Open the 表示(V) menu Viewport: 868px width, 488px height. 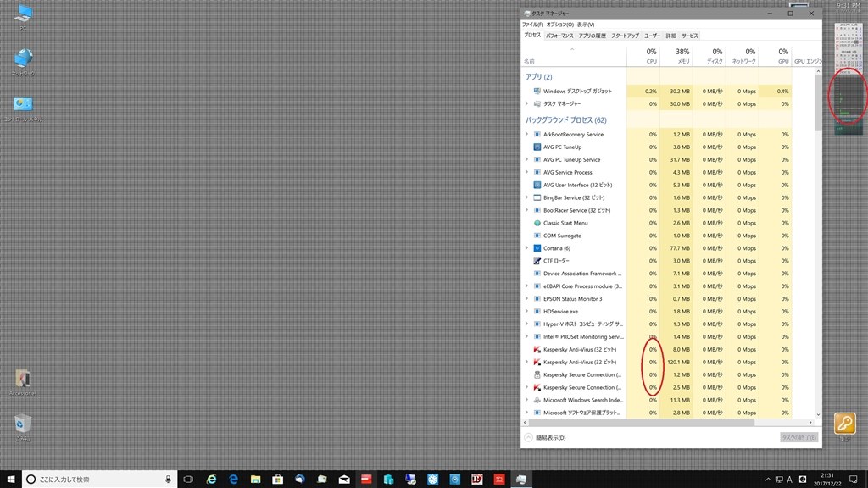pyautogui.click(x=585, y=25)
